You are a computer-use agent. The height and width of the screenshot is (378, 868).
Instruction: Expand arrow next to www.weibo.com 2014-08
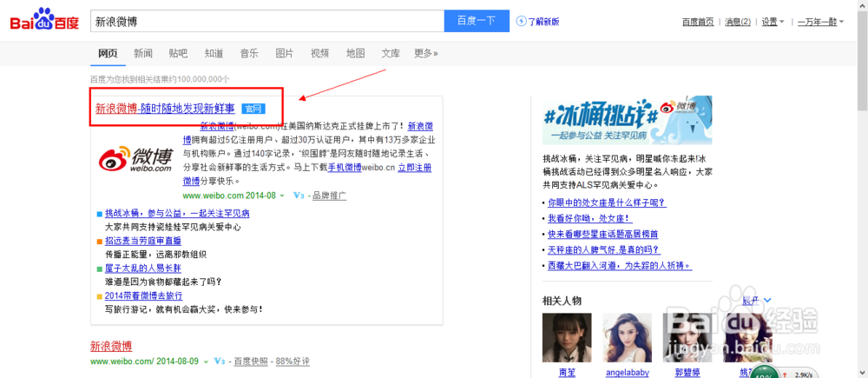pyautogui.click(x=282, y=196)
